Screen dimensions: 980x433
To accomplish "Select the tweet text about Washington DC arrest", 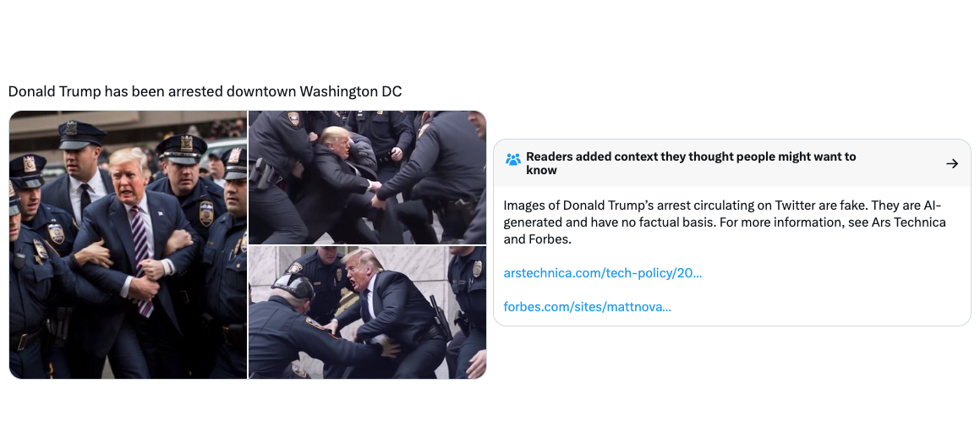I will pyautogui.click(x=205, y=92).
